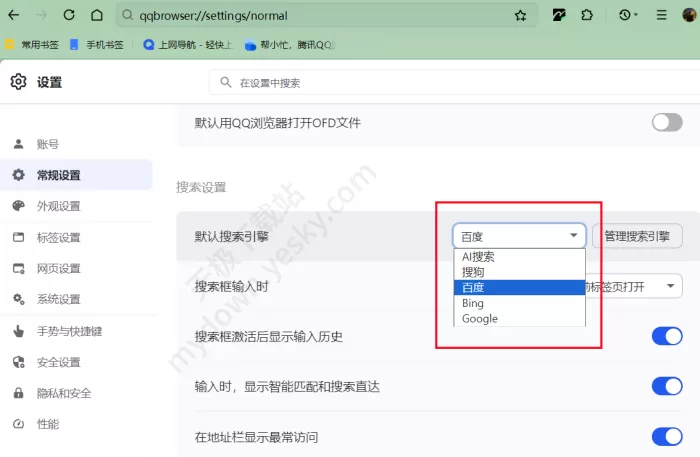Open the 帮小忙, 腾讯QQ bookmark

[290, 45]
